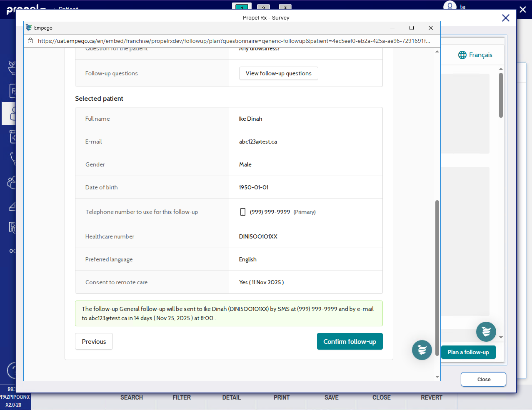Image resolution: width=532 pixels, height=410 pixels.
Task: Click the plant leaf icon in left sidebar
Action: tap(12, 67)
